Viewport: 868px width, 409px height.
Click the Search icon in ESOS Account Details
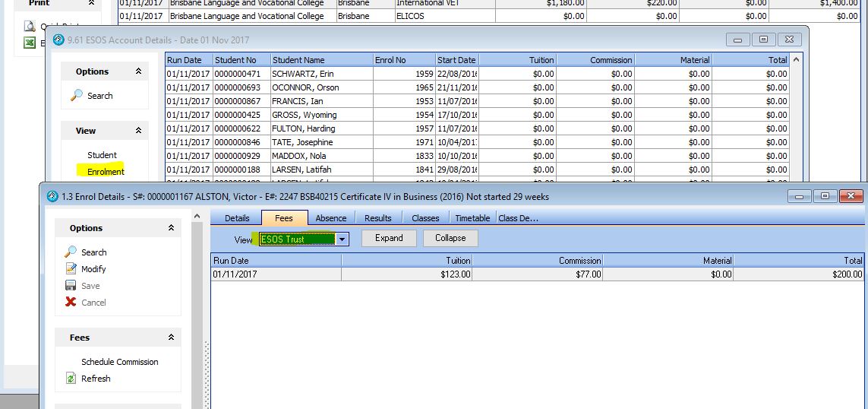pyautogui.click(x=77, y=96)
